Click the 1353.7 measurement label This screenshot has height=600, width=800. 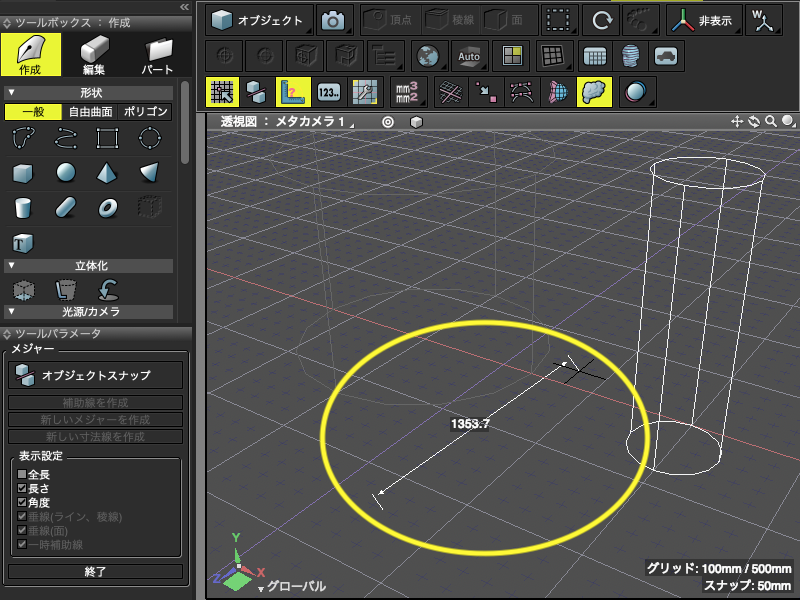(x=470, y=423)
